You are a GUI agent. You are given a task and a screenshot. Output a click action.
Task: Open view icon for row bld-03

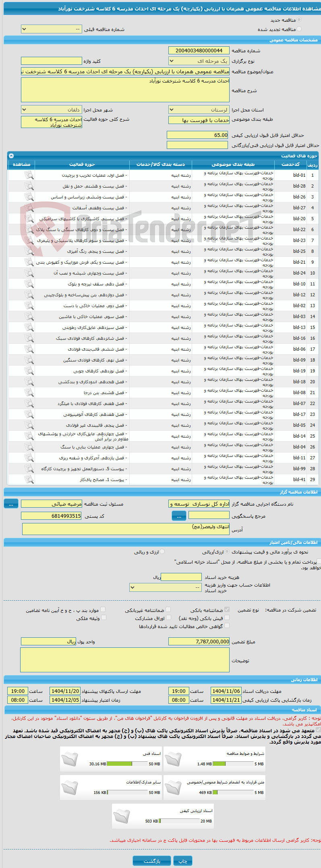tap(29, 316)
